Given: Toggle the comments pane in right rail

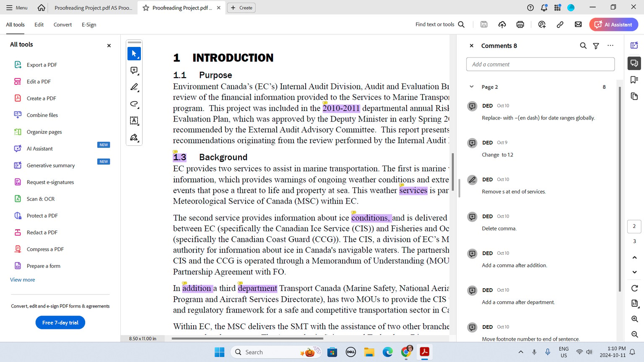Looking at the screenshot, I should 634,63.
